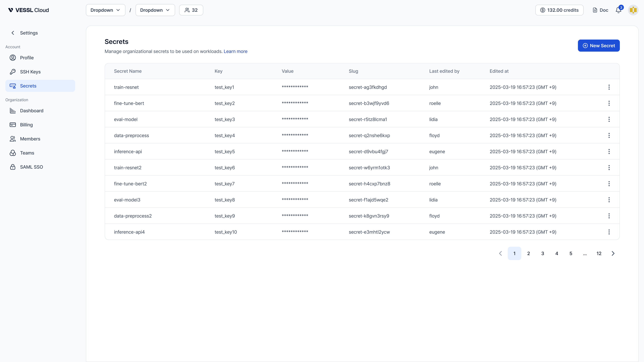Open row menu for data-preprocess2
Screen dimensions: 644x362
pyautogui.click(x=609, y=216)
